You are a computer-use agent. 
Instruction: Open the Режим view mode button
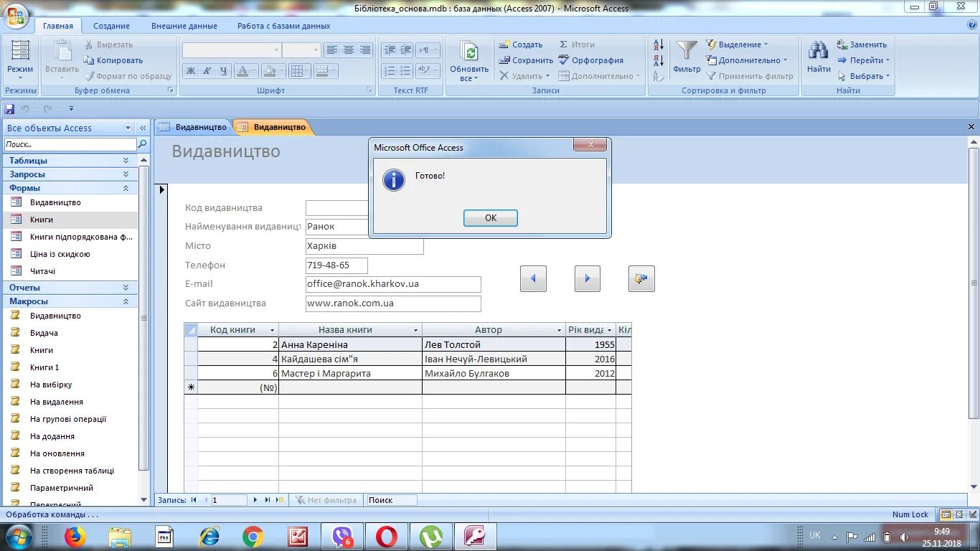(x=20, y=60)
